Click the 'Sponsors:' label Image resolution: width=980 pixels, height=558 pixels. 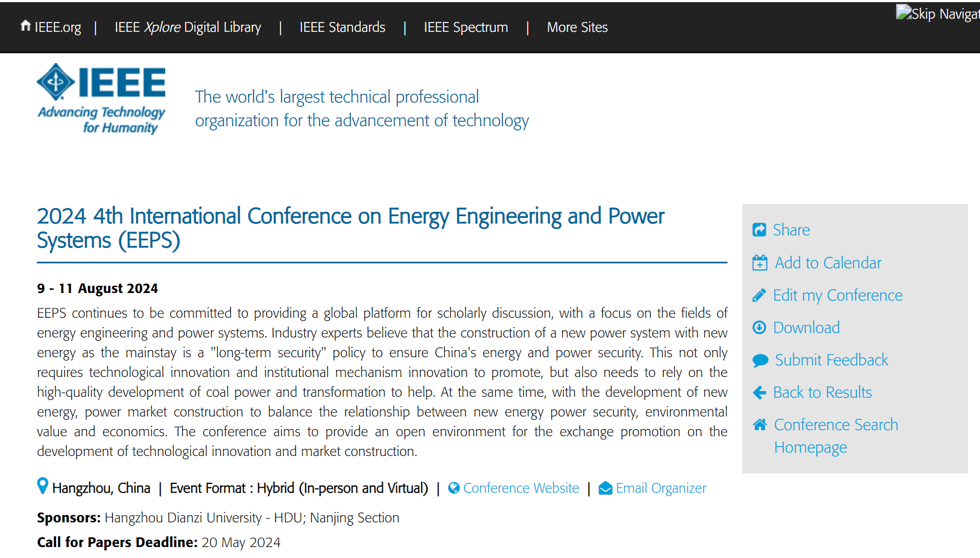pos(69,517)
